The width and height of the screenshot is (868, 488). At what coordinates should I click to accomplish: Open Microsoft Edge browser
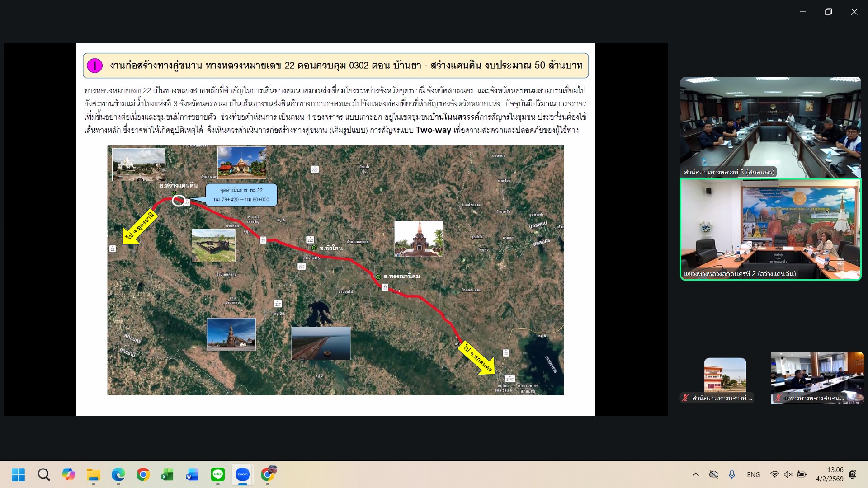tap(118, 474)
